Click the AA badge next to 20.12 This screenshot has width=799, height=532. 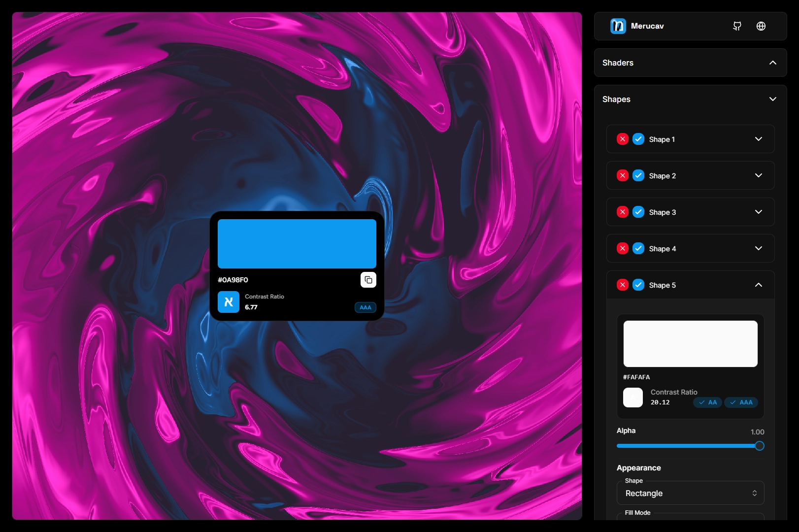[x=707, y=402]
